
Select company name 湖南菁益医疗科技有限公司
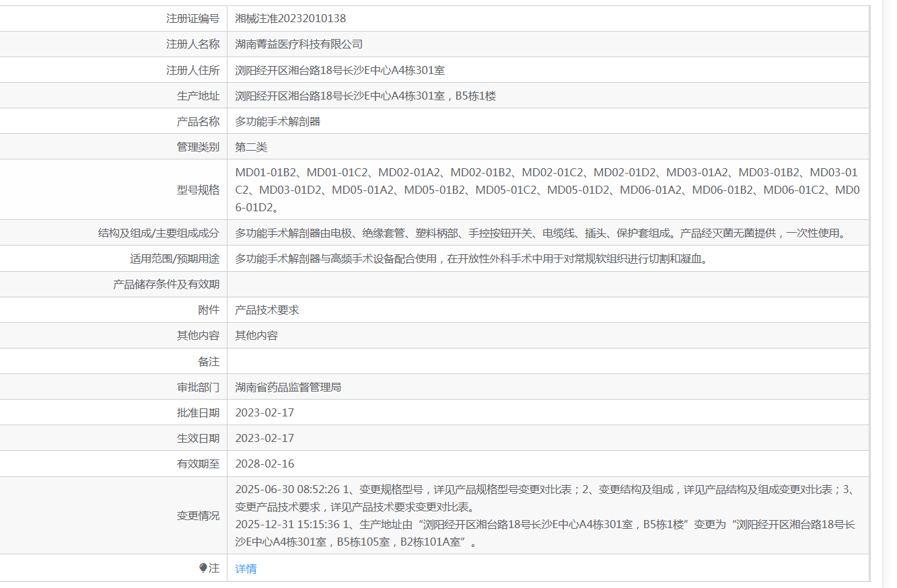pos(299,44)
